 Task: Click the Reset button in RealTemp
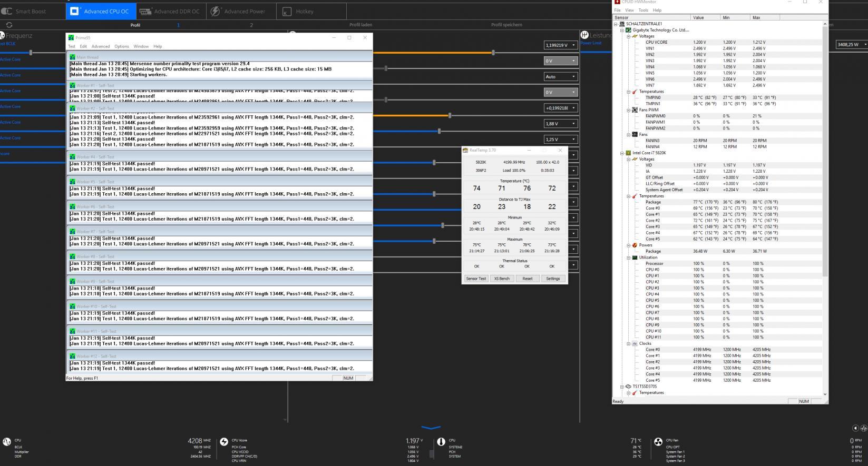pyautogui.click(x=528, y=279)
